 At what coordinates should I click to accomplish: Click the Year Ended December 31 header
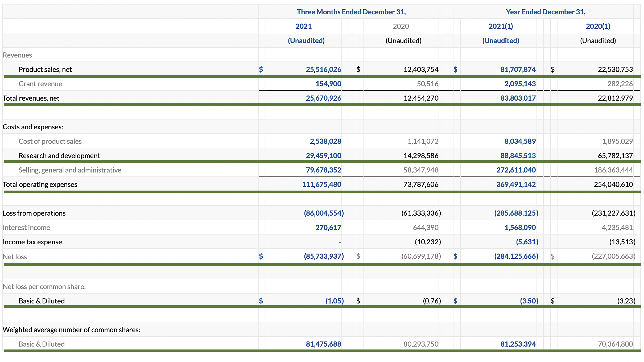pos(546,12)
